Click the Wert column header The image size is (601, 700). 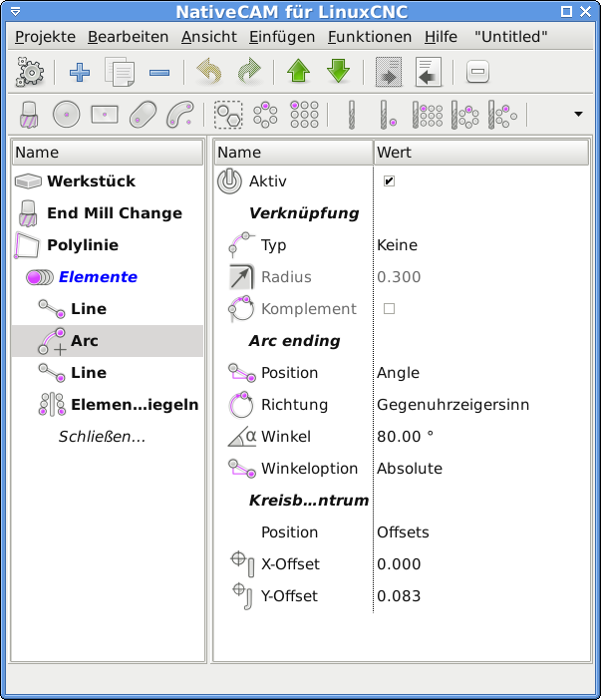[x=481, y=153]
